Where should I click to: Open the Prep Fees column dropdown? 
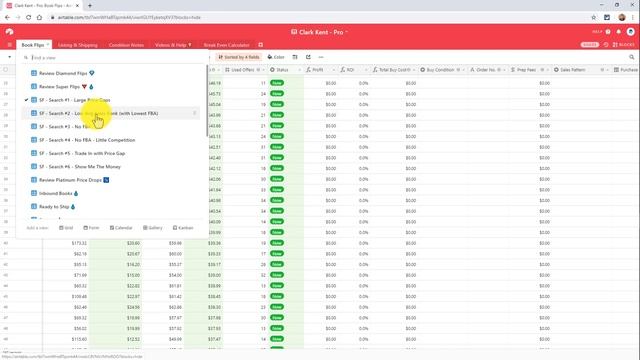point(548,70)
